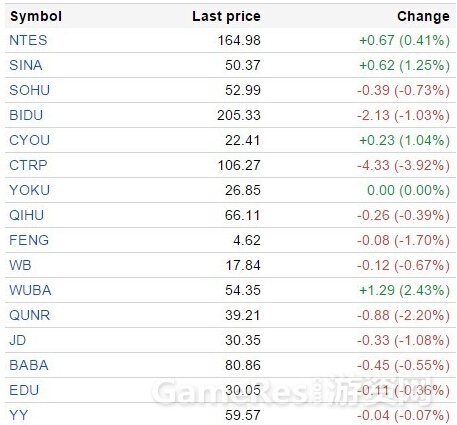Click the CYOU ticker link
The image size is (457, 425).
[x=29, y=140]
